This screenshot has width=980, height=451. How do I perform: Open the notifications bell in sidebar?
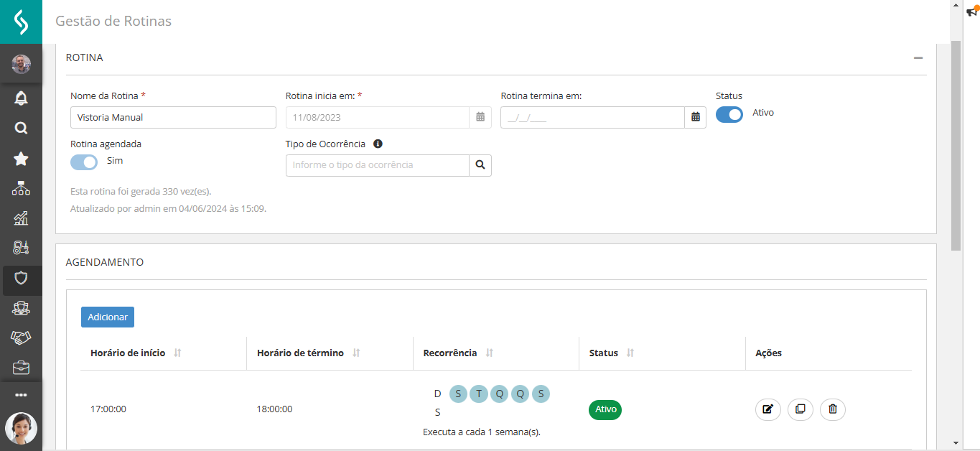[x=21, y=98]
